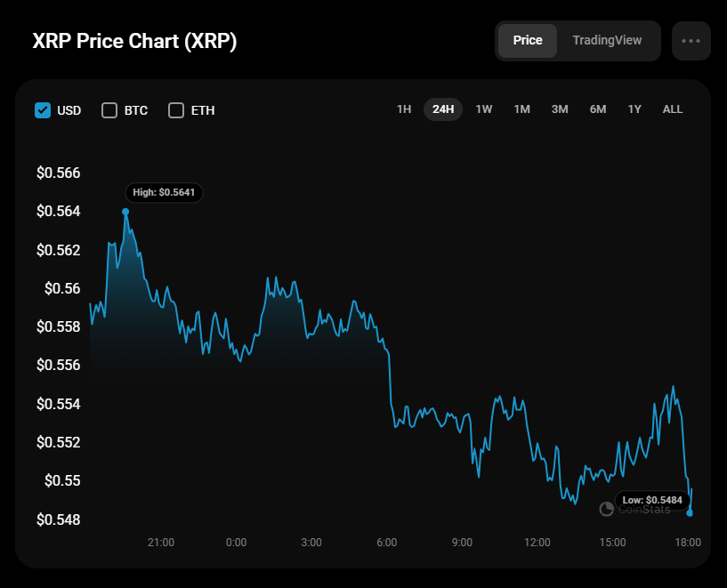Click the high price point marker

(x=125, y=212)
